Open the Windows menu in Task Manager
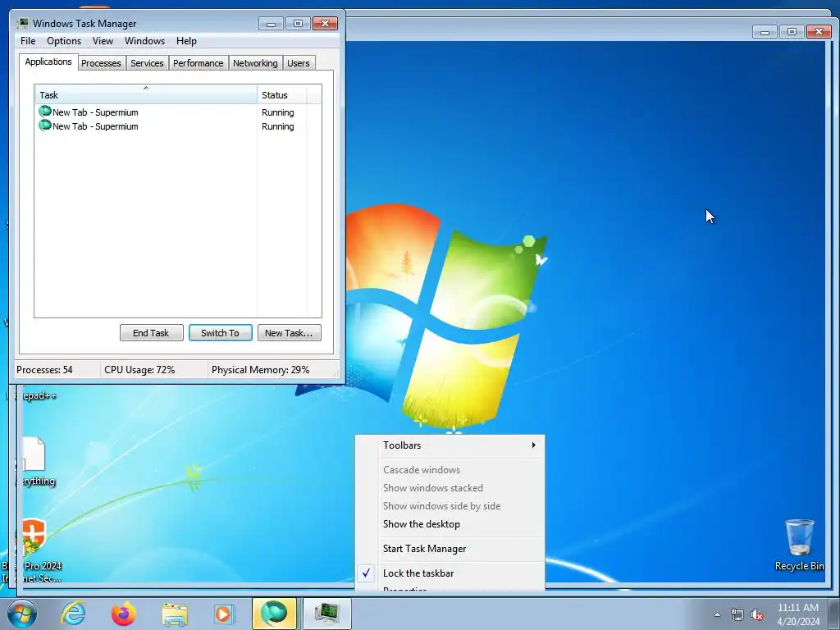840x630 pixels. (144, 41)
